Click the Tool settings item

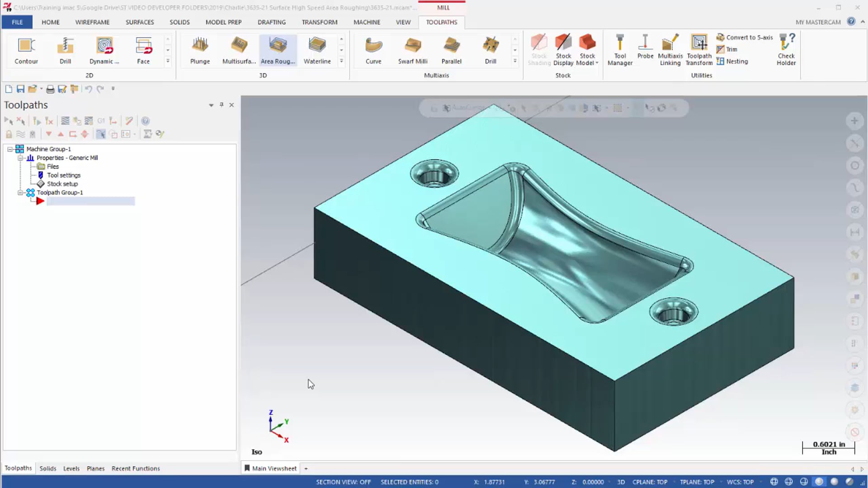64,174
